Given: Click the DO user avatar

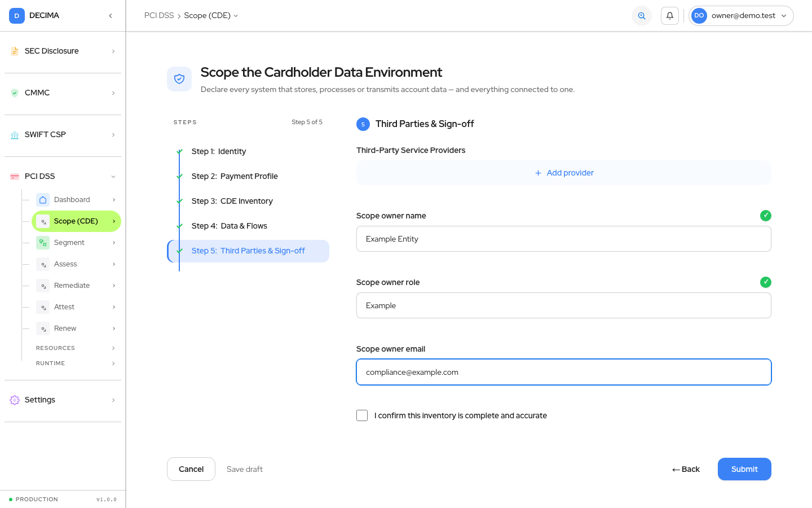Looking at the screenshot, I should coord(699,16).
